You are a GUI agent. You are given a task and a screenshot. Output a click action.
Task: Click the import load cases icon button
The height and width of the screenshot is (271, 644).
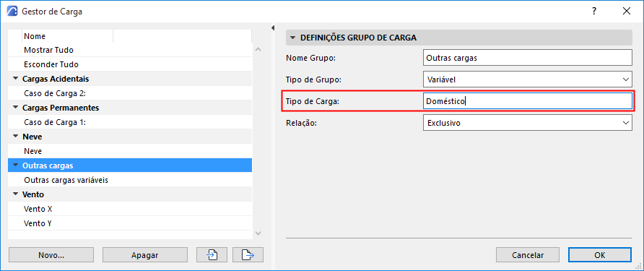(x=212, y=255)
